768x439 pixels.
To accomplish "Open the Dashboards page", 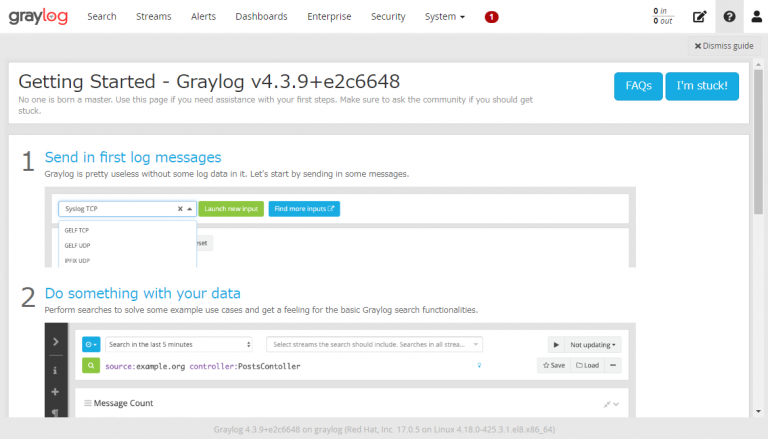I will coord(262,17).
